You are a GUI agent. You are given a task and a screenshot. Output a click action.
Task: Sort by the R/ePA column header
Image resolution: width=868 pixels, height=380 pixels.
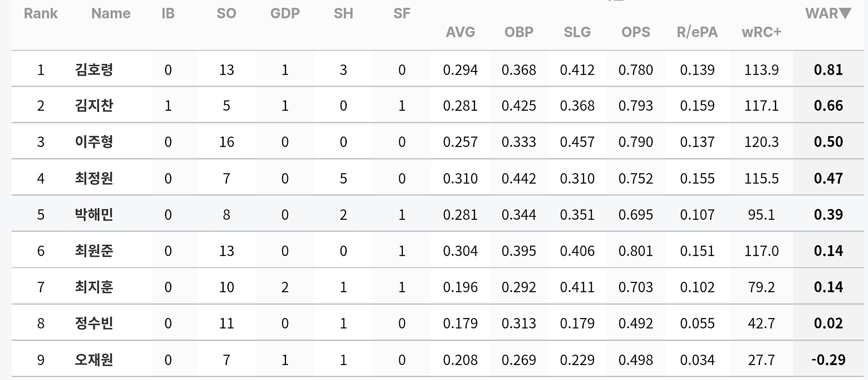tap(697, 32)
